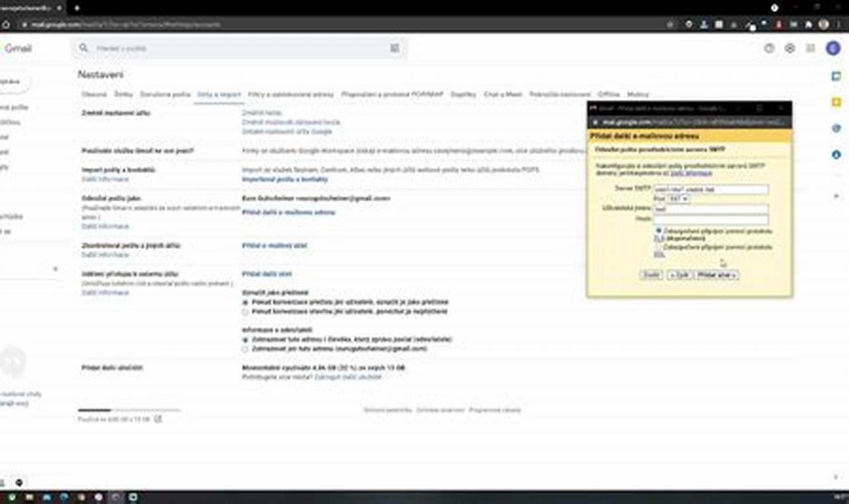
Task: Open Další informace link in SMTP popup
Action: tap(691, 173)
